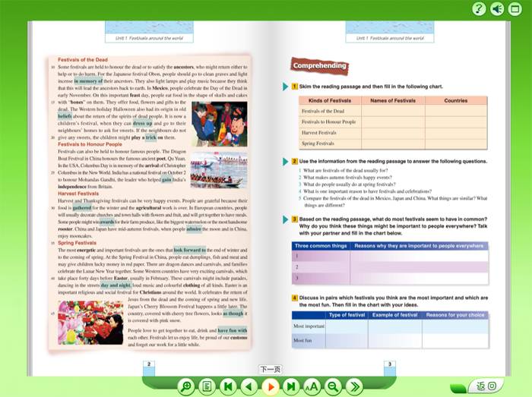This screenshot has width=532, height=397.
Task: Click the Comprehending heading banner
Action: (320, 66)
